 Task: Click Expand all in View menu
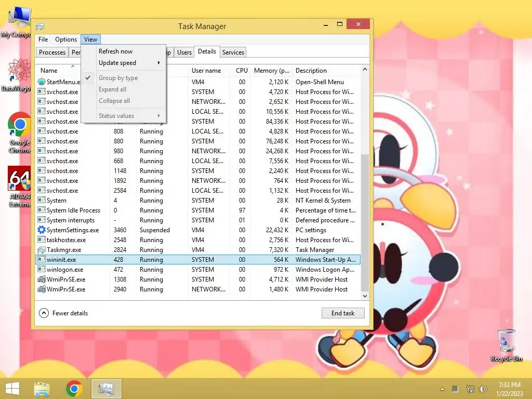(x=123, y=89)
